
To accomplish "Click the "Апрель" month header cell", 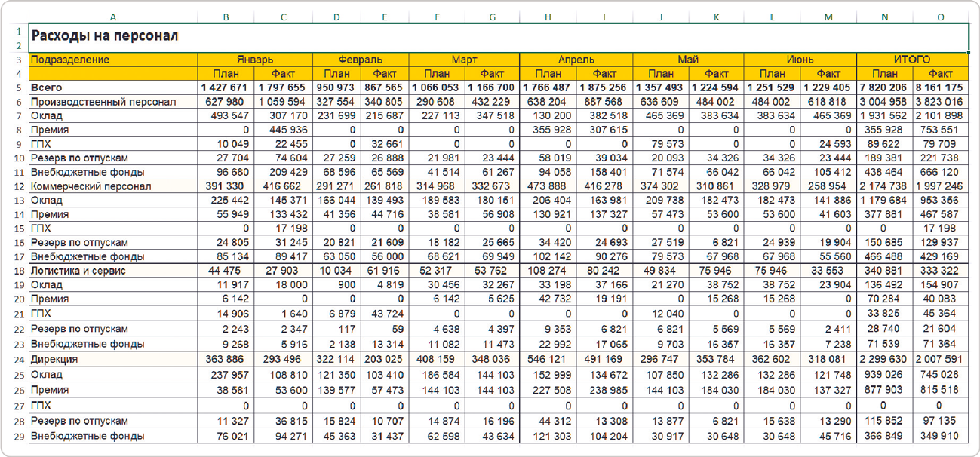I will coord(576,60).
